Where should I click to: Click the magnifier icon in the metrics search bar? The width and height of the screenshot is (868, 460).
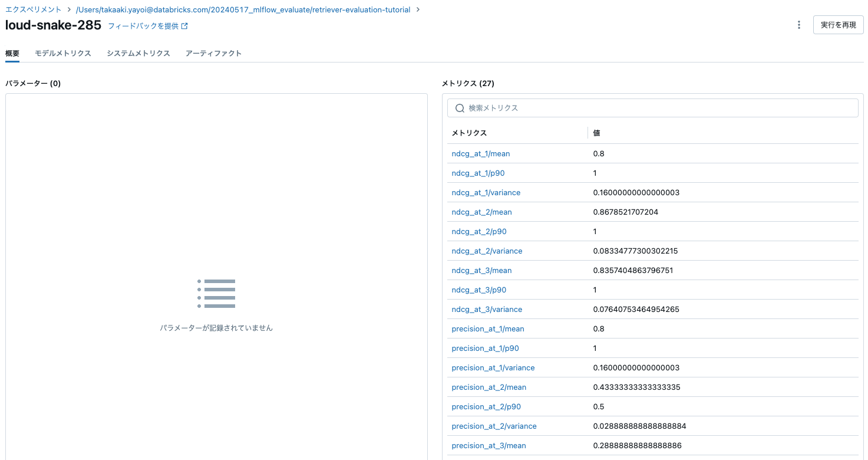pos(460,108)
